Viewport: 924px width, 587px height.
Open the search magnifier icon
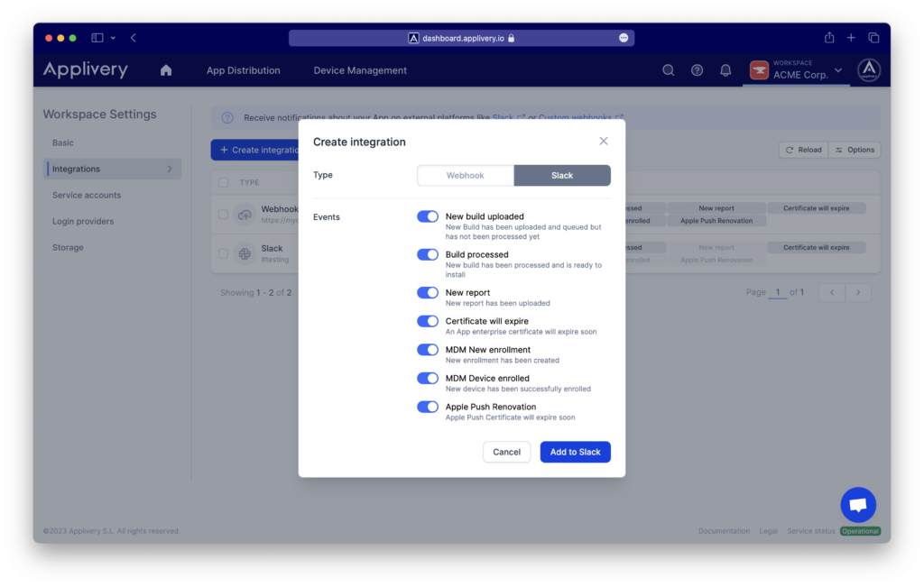point(669,70)
